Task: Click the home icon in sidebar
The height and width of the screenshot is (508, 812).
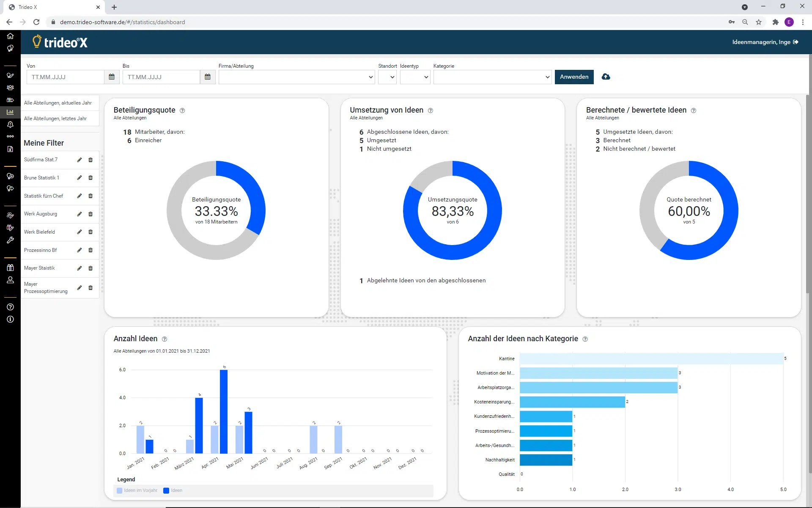Action: [x=10, y=36]
